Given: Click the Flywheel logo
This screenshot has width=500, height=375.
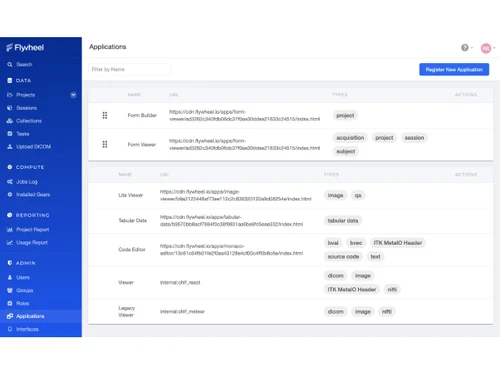Looking at the screenshot, I should point(25,48).
